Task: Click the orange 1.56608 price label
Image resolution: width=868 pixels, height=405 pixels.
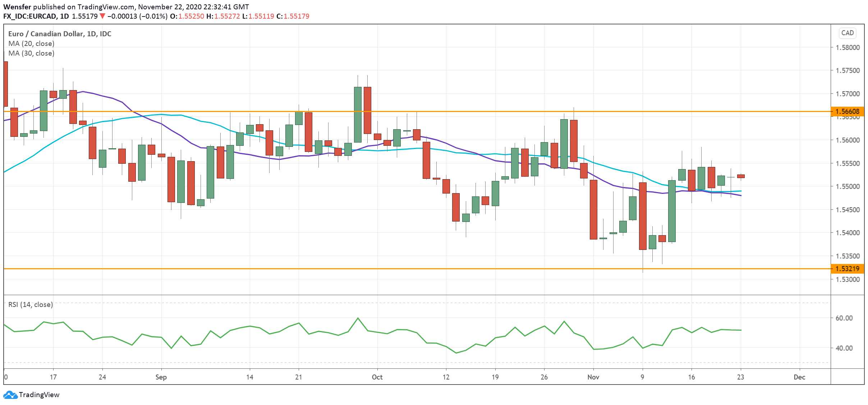Action: (x=847, y=111)
